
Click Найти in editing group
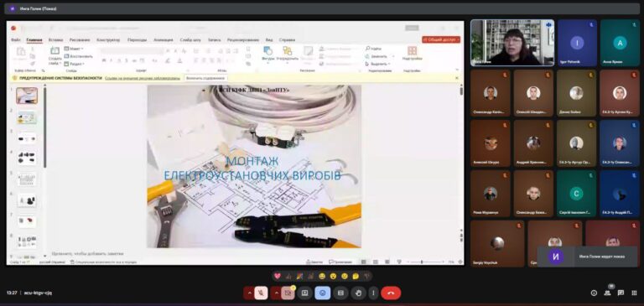point(374,49)
